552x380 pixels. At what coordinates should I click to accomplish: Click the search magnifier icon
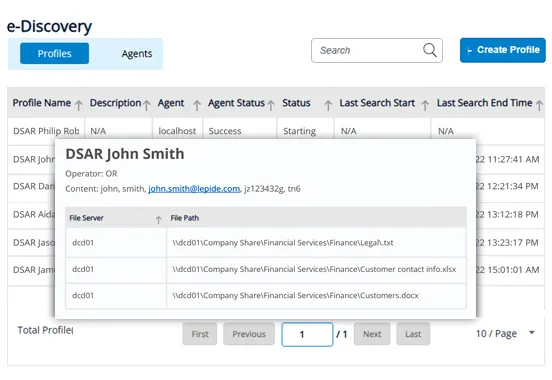[x=429, y=50]
